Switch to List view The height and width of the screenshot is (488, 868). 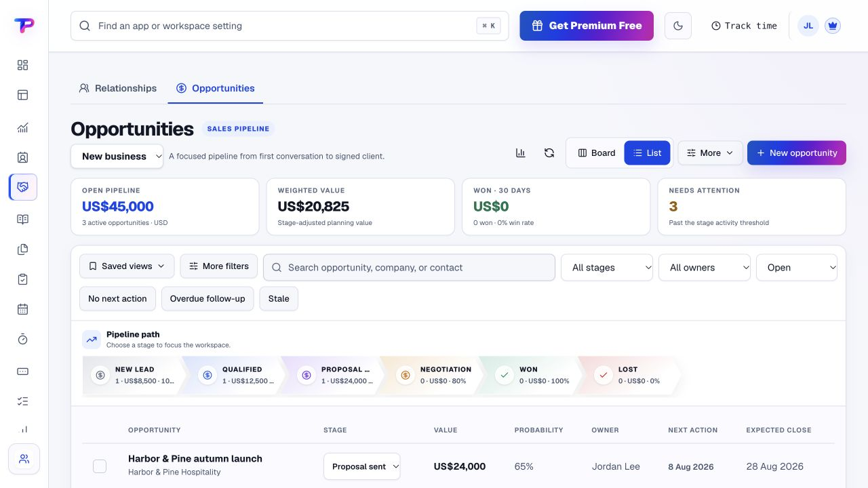647,153
